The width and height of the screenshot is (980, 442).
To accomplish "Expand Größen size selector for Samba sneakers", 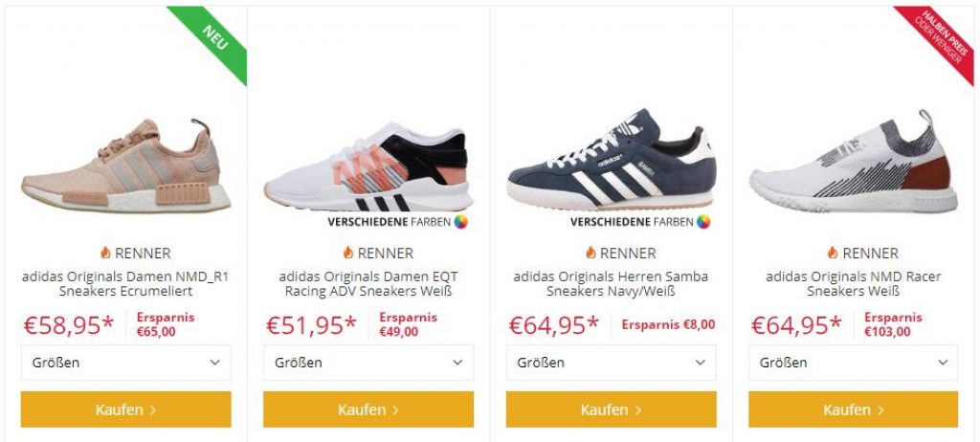I will 611,363.
